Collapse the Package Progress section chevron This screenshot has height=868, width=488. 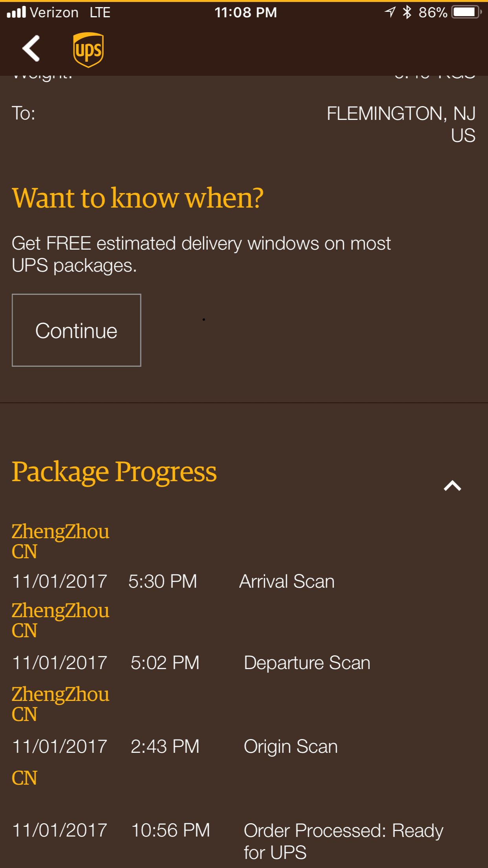point(452,486)
